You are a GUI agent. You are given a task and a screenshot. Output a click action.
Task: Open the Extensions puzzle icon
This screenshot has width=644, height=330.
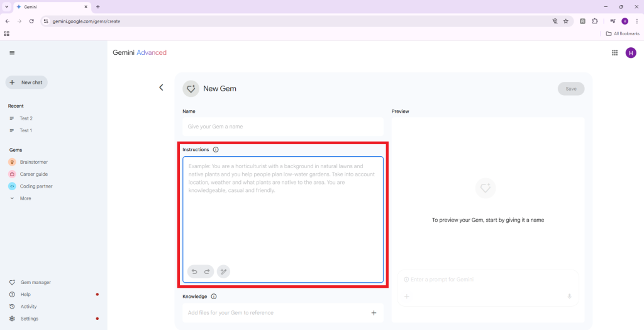point(595,21)
